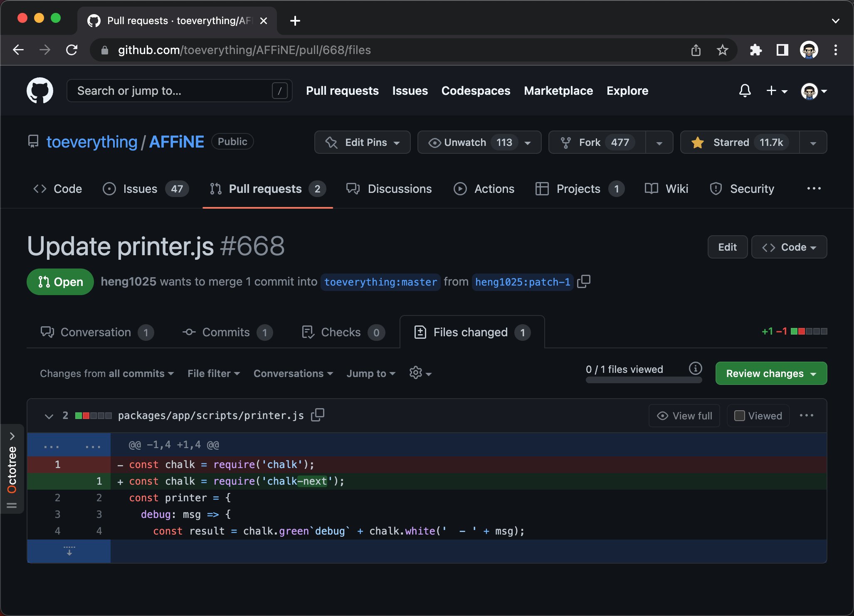Open the Chrome profile avatar

[809, 50]
